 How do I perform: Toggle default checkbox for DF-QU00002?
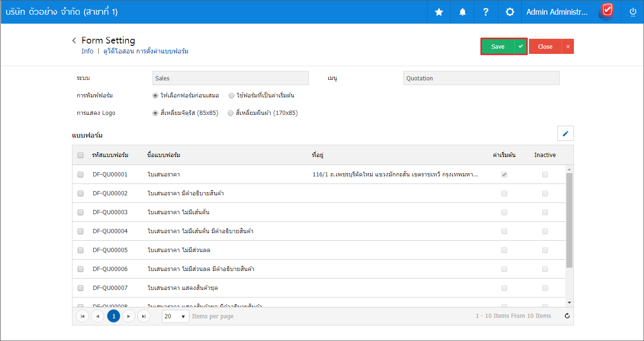[x=504, y=193]
